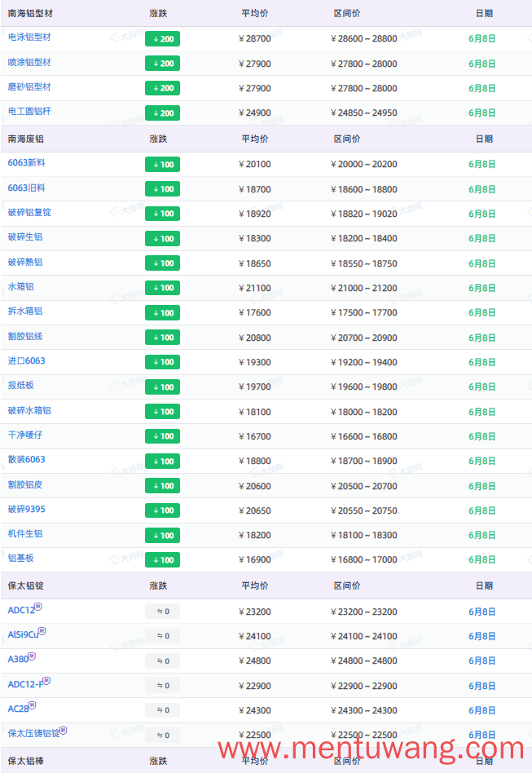This screenshot has width=532, height=773.
Task: Select the ¥24900 average price for 电工圆铝杆
Action: click(255, 113)
